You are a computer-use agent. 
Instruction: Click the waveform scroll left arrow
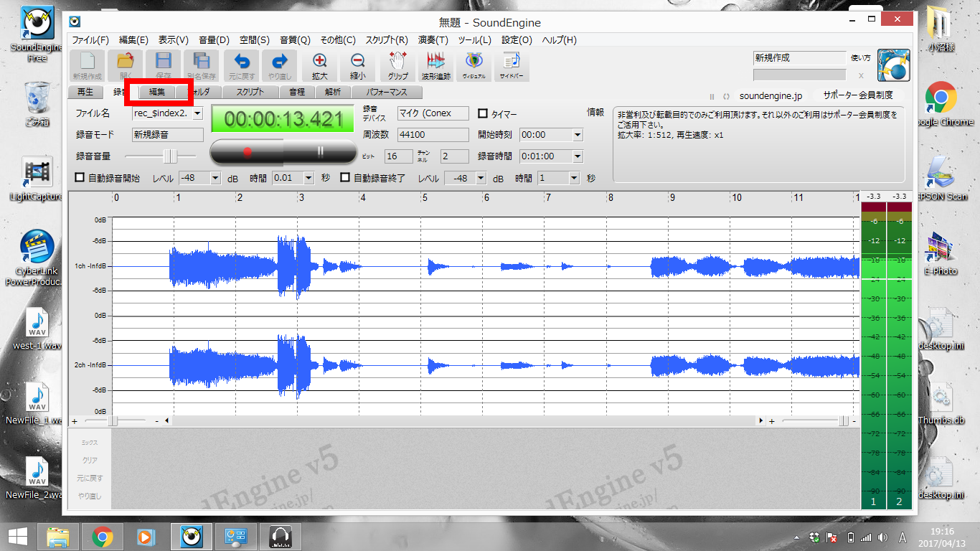166,421
